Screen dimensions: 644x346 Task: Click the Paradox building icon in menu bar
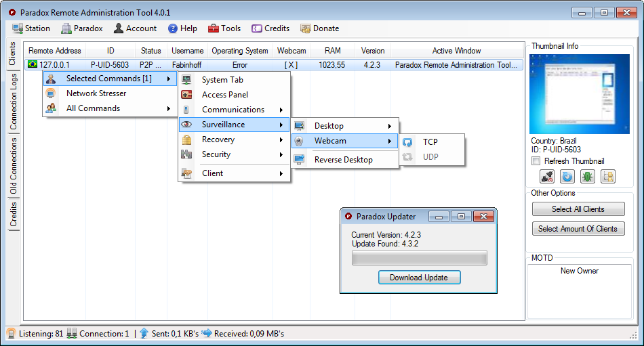click(66, 28)
